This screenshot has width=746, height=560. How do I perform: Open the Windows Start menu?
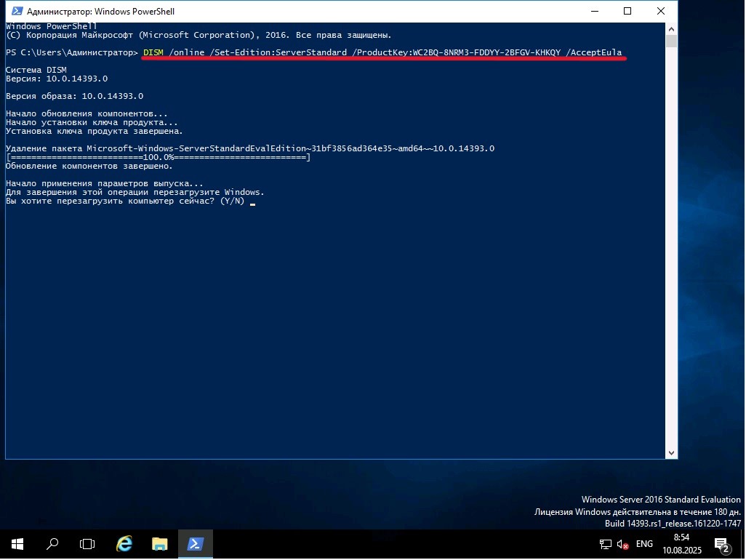tap(17, 544)
